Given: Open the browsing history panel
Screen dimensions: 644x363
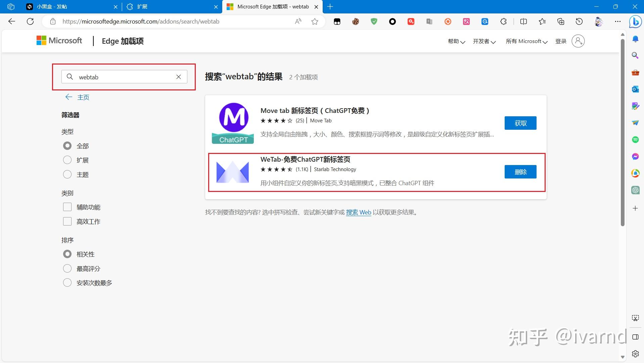Looking at the screenshot, I should [579, 21].
